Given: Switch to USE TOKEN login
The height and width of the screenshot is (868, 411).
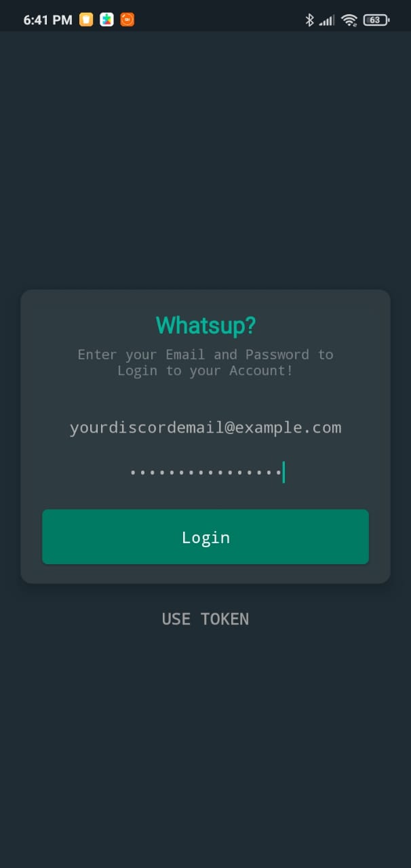Looking at the screenshot, I should 206,618.
